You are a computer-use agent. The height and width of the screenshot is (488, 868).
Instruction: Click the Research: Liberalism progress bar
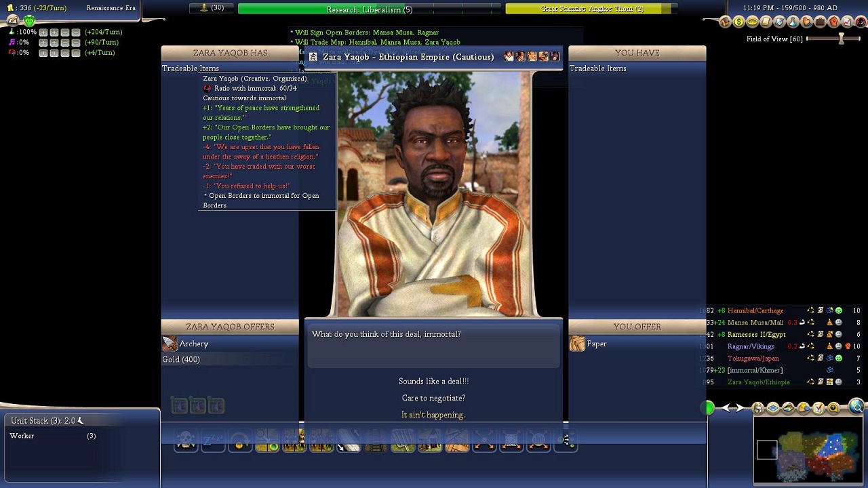369,9
